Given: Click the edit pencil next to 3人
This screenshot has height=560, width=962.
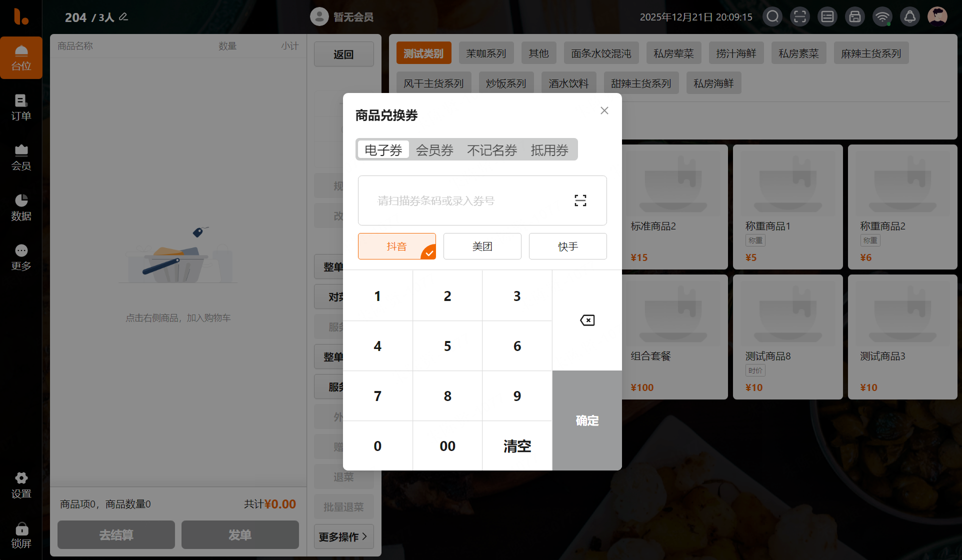Looking at the screenshot, I should [123, 17].
